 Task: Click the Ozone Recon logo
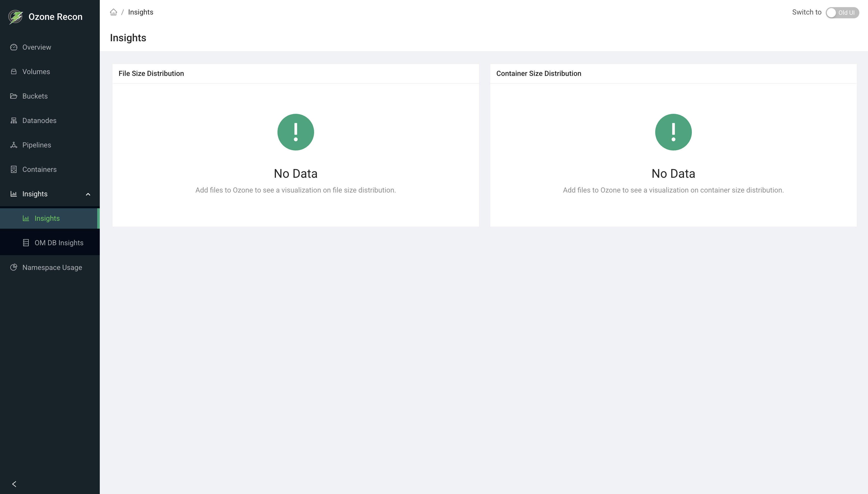coord(15,16)
